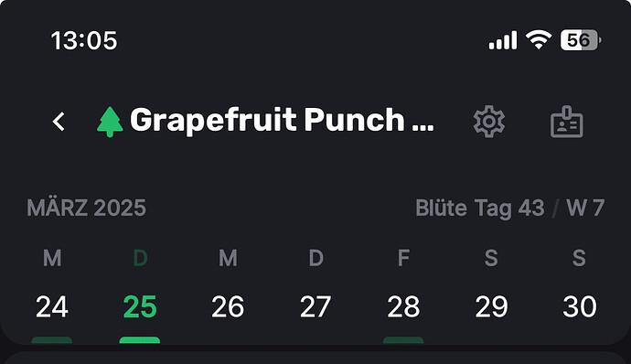
Task: Tap the battery indicator showing 56
Action: (x=581, y=40)
